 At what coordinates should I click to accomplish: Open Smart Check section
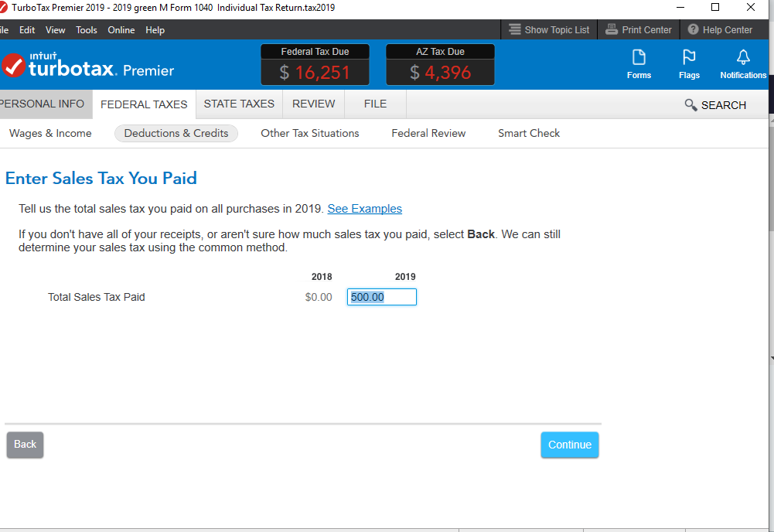tap(529, 133)
